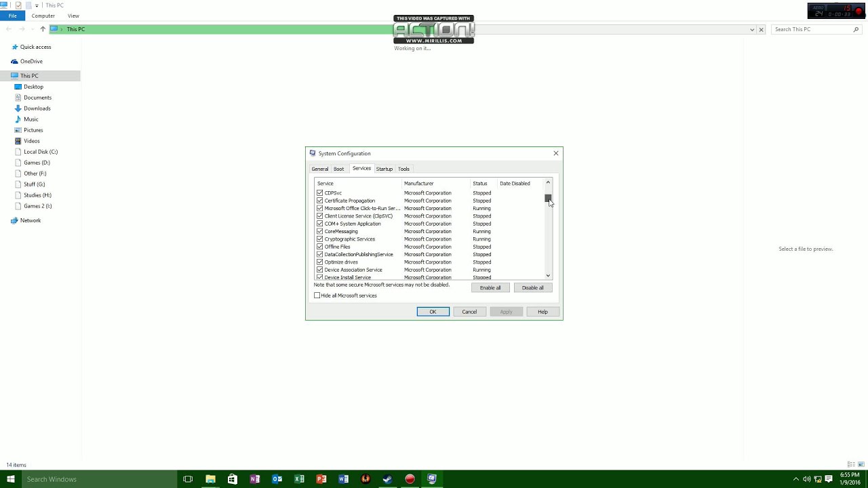The height and width of the screenshot is (488, 868).
Task: Launch PowerPoint from the taskbar
Action: pyautogui.click(x=321, y=479)
